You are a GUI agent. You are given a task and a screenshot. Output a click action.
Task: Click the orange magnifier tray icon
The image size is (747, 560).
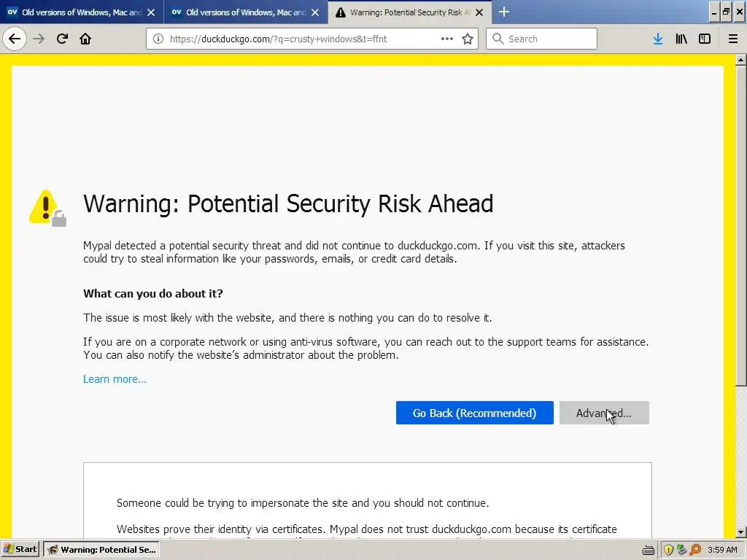pyautogui.click(x=695, y=550)
